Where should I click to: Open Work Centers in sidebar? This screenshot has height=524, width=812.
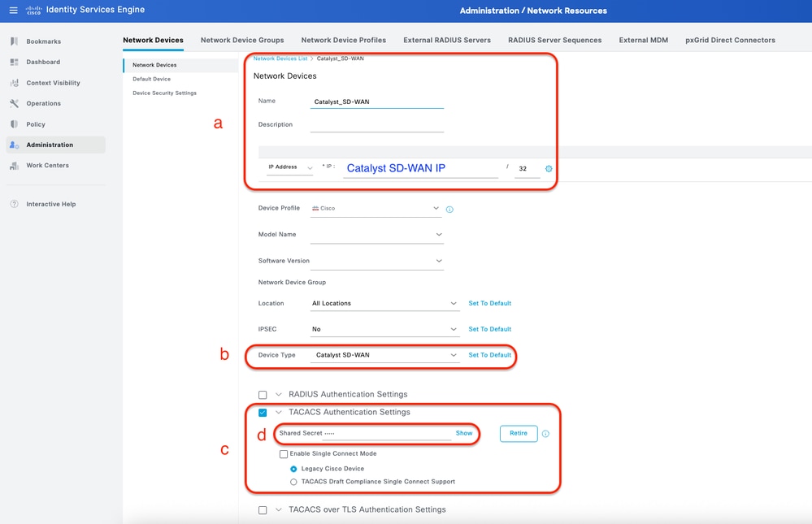click(x=48, y=166)
